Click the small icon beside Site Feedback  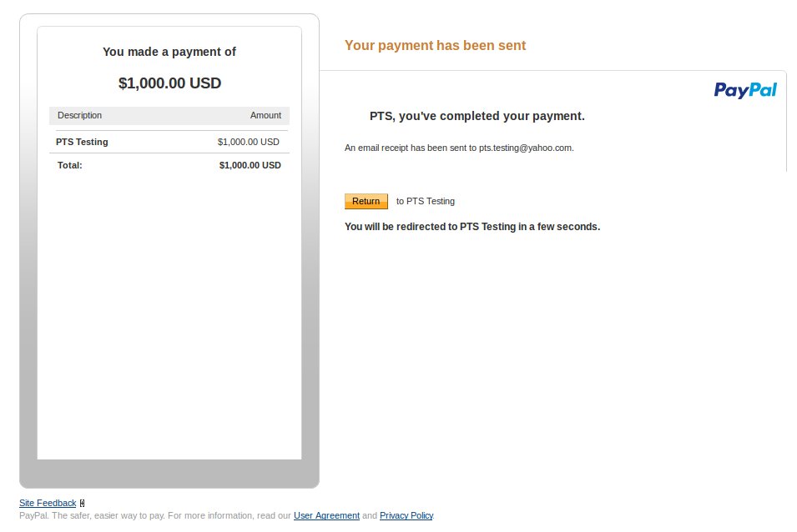click(82, 503)
